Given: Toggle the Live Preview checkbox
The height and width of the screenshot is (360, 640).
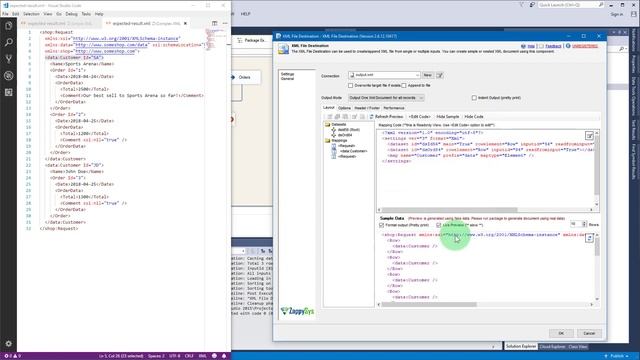Looking at the screenshot, I should 439,225.
